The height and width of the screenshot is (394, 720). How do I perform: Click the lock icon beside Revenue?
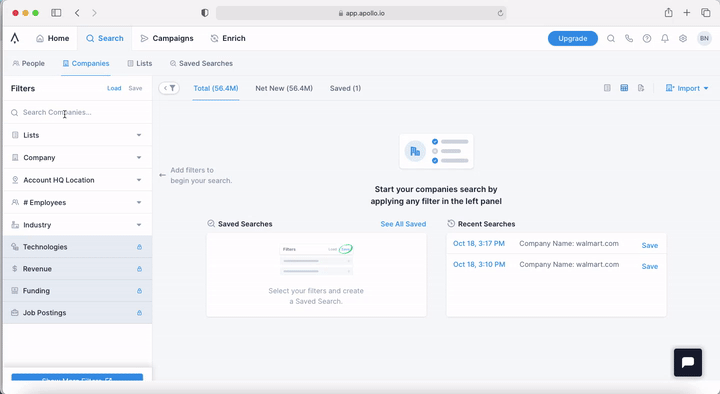coord(139,269)
